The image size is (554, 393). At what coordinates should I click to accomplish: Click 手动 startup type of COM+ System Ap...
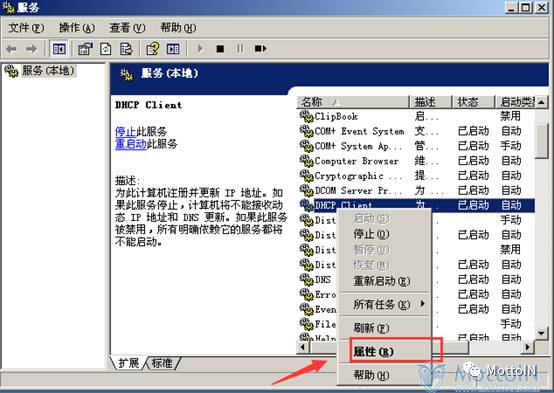coord(510,146)
